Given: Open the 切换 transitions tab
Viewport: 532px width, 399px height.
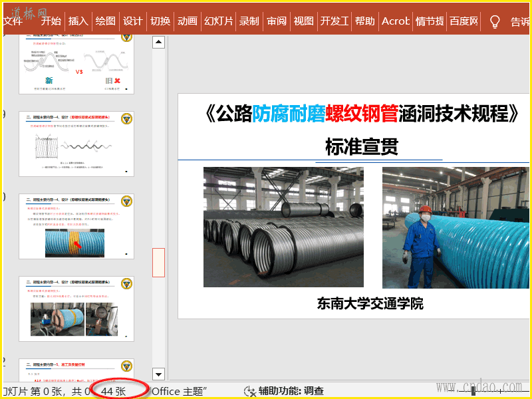Looking at the screenshot, I should point(160,21).
